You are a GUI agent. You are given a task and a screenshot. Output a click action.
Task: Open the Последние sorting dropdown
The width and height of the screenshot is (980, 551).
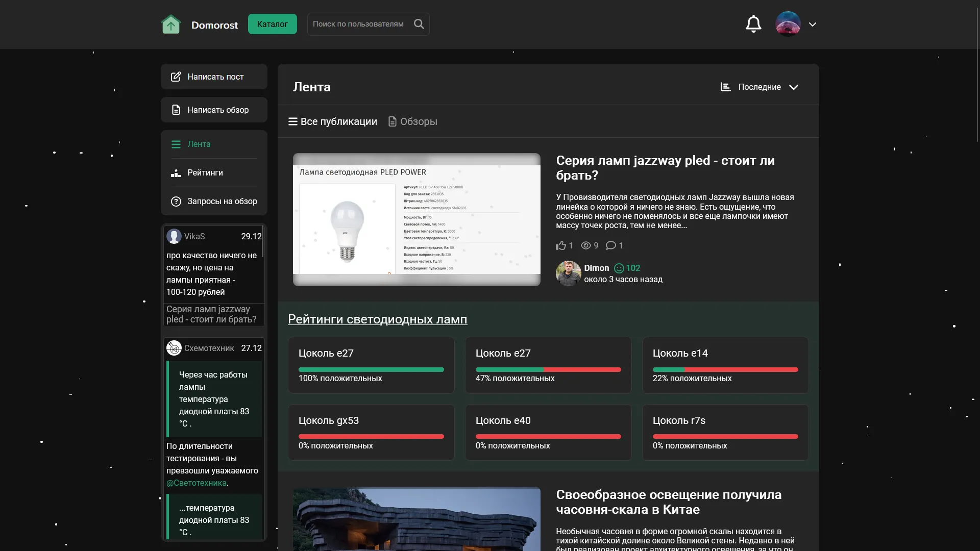click(759, 87)
